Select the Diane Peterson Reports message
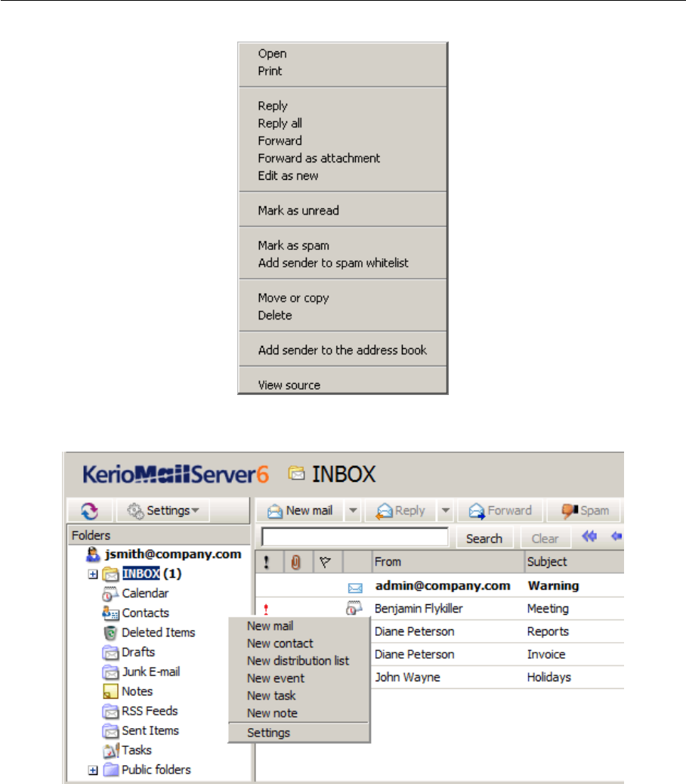The width and height of the screenshot is (686, 784). point(497,631)
